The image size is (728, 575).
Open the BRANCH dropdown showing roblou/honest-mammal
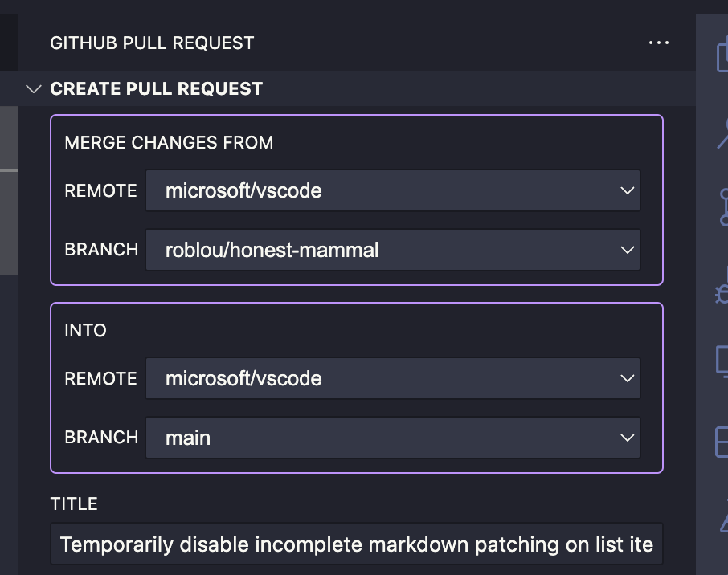click(393, 250)
